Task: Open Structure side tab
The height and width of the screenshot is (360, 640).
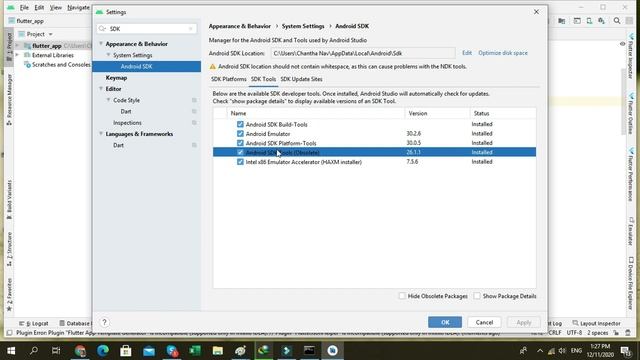Action: coord(9,249)
